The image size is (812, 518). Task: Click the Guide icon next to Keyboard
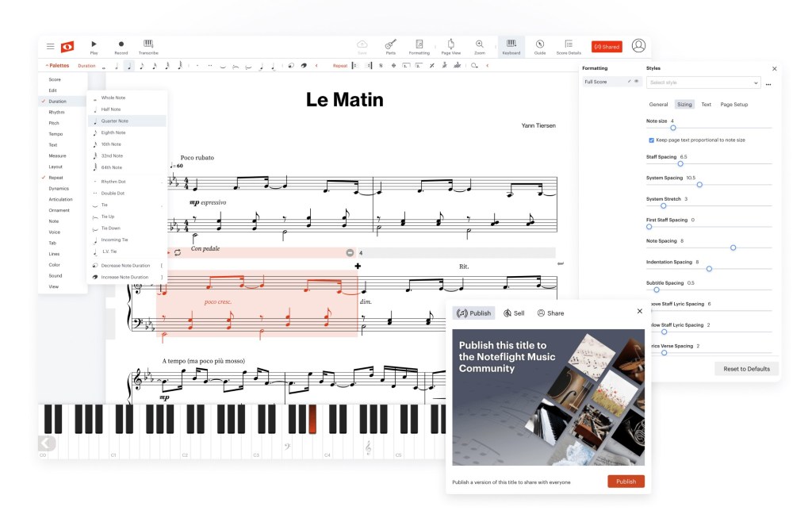[x=540, y=45]
